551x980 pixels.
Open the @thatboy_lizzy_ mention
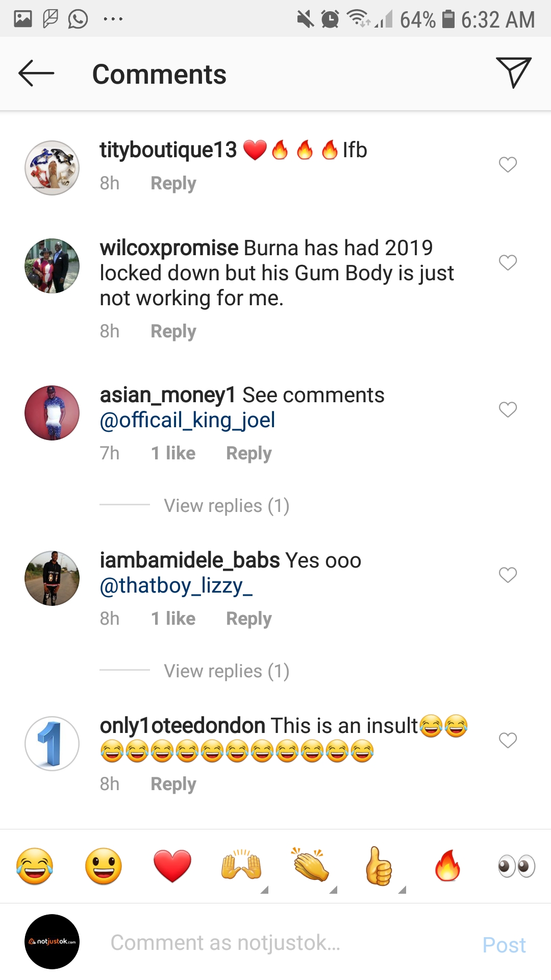176,586
